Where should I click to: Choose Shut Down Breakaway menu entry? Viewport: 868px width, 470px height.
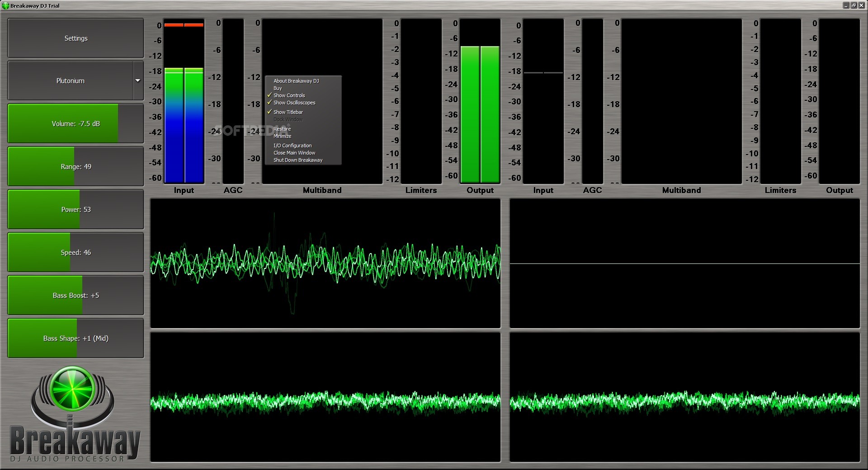click(298, 160)
